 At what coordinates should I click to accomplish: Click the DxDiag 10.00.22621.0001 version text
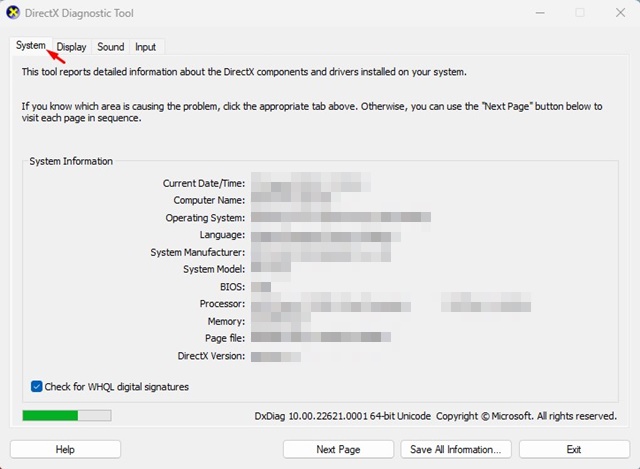(x=342, y=416)
